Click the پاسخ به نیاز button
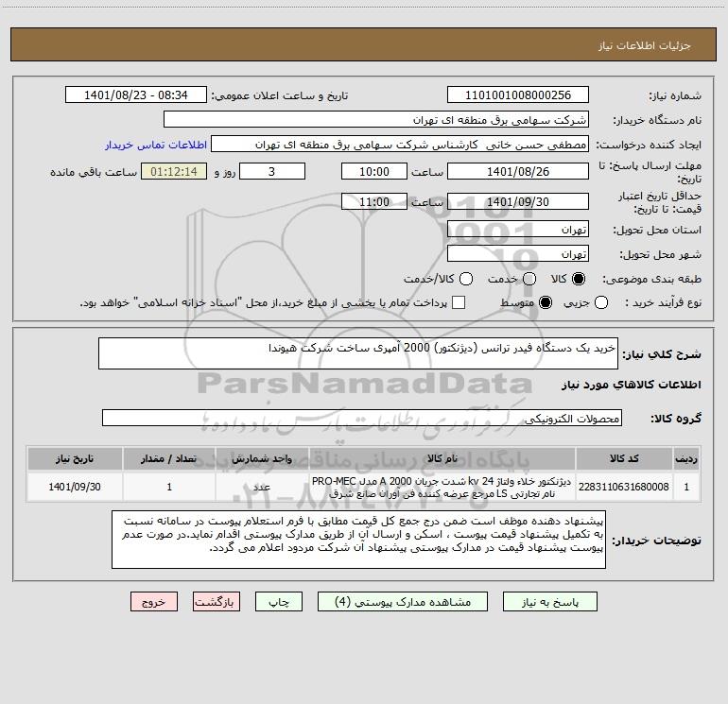728x704 pixels. pyautogui.click(x=550, y=602)
